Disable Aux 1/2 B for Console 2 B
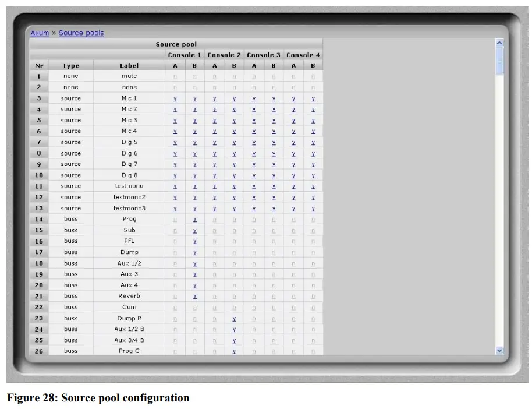This screenshot has width=532, height=409. tap(234, 330)
